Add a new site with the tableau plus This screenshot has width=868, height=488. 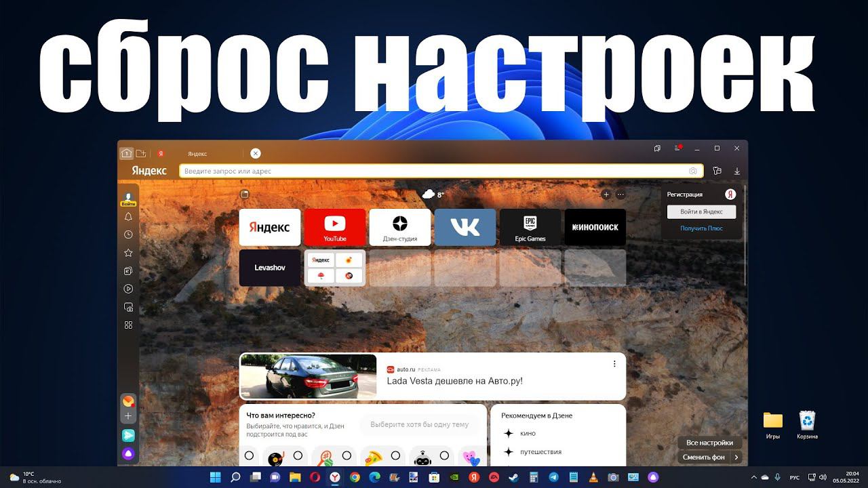606,195
